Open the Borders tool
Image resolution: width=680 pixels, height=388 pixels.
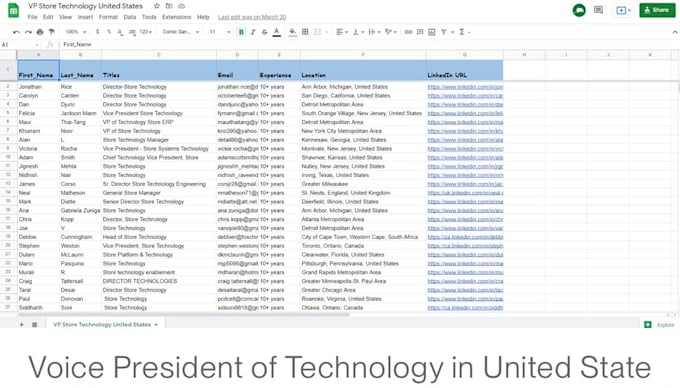pos(305,32)
